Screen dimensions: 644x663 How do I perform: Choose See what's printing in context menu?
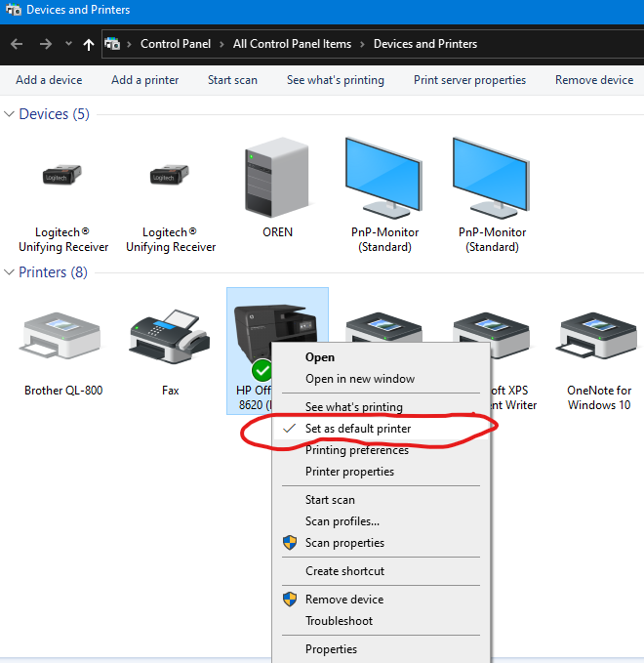click(x=354, y=407)
